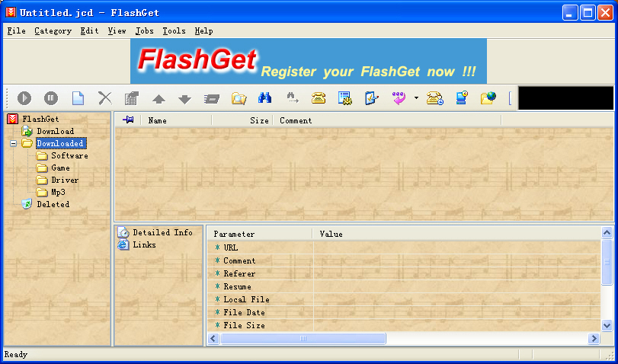Click the Pause download toolbar icon
The height and width of the screenshot is (364, 618).
51,98
